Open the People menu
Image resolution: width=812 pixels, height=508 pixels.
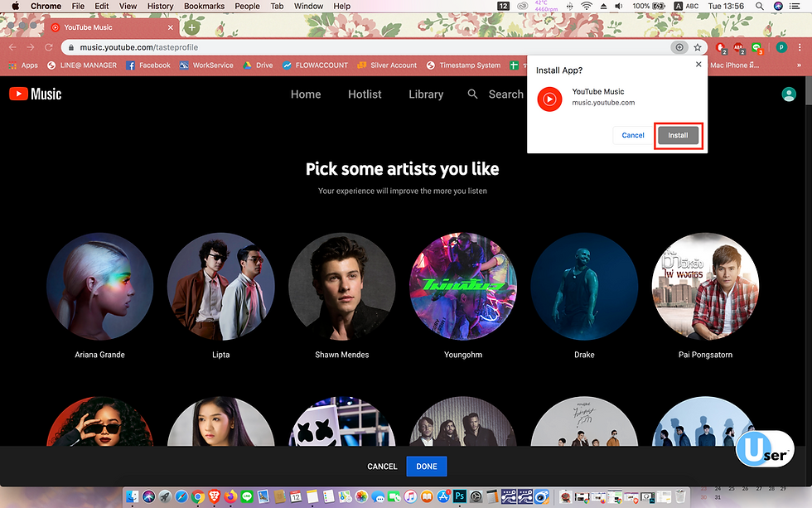tap(247, 6)
